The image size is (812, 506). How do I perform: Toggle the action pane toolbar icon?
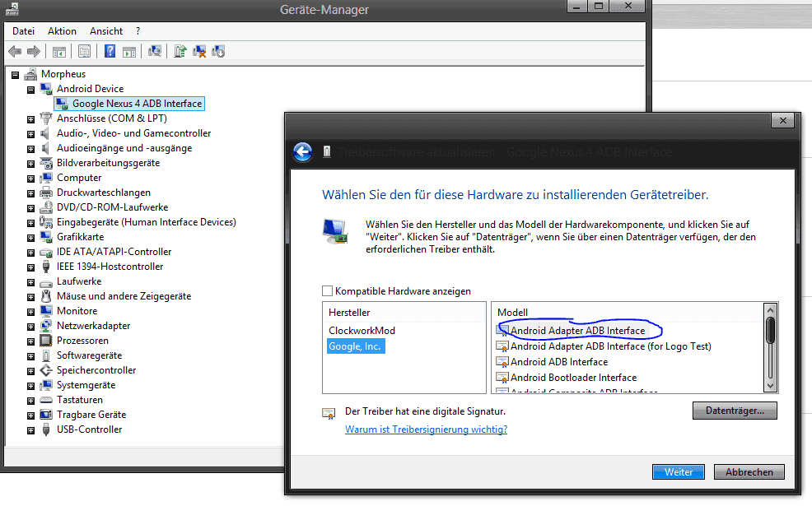129,52
